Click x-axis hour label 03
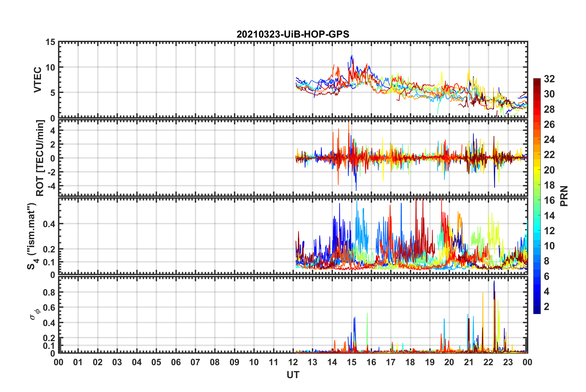Viewport: 586px width, 392px height. (117, 362)
